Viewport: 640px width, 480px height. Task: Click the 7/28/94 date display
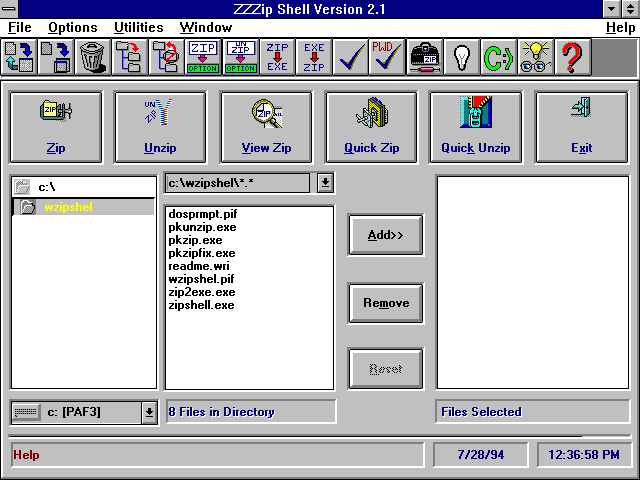pos(480,455)
